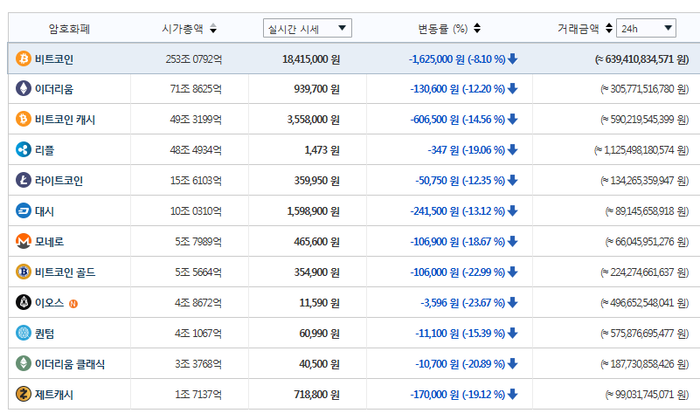The image size is (700, 420).
Task: Select the price 939,700 원
Action: pyautogui.click(x=317, y=89)
